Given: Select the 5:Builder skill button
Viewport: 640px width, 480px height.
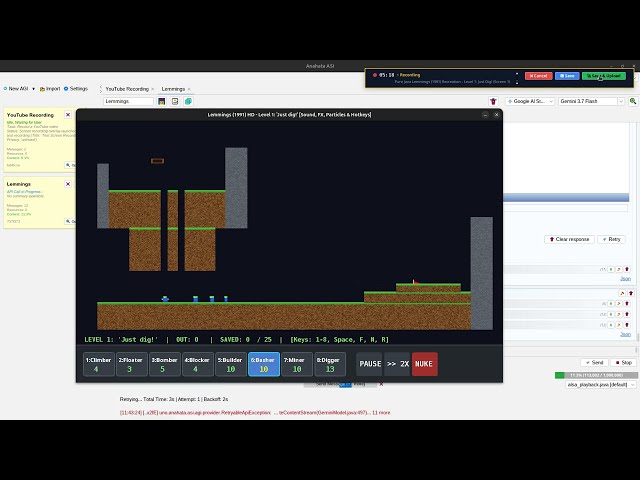Looking at the screenshot, I should tap(231, 364).
